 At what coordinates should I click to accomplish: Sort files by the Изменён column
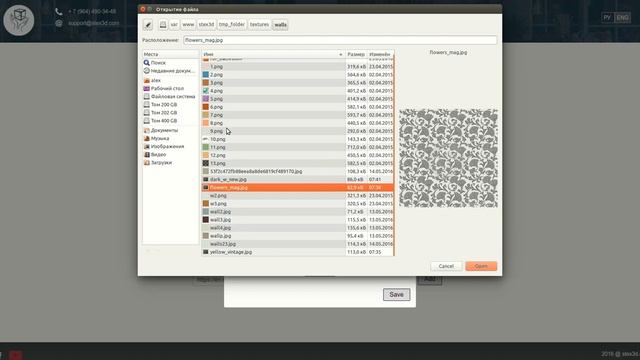380,54
